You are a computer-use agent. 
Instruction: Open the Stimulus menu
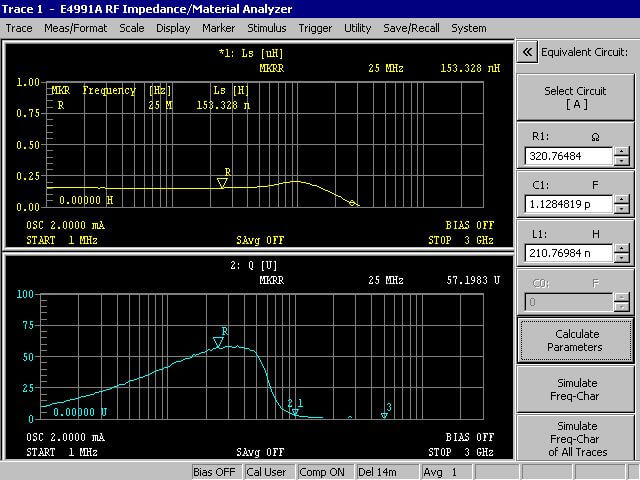point(267,28)
